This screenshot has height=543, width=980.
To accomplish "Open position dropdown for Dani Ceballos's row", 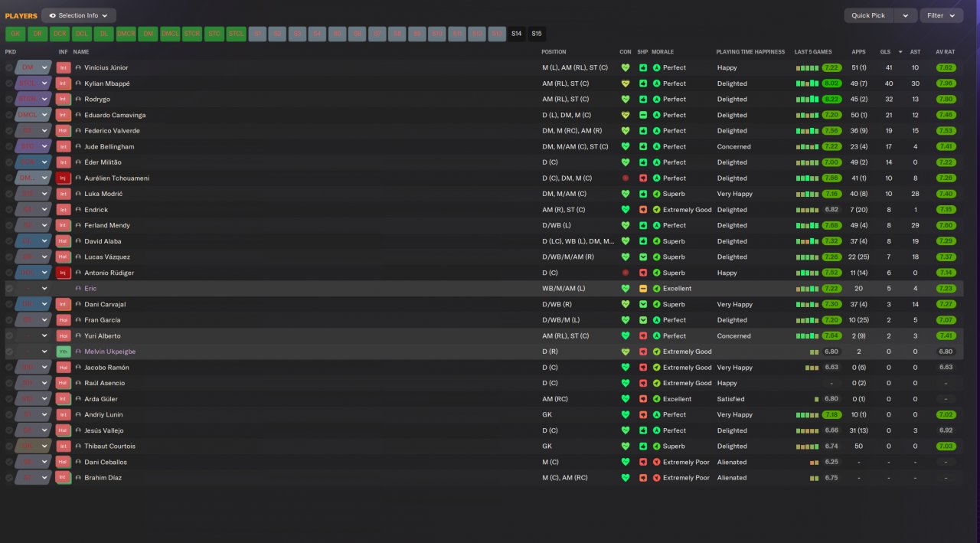I will (45, 462).
